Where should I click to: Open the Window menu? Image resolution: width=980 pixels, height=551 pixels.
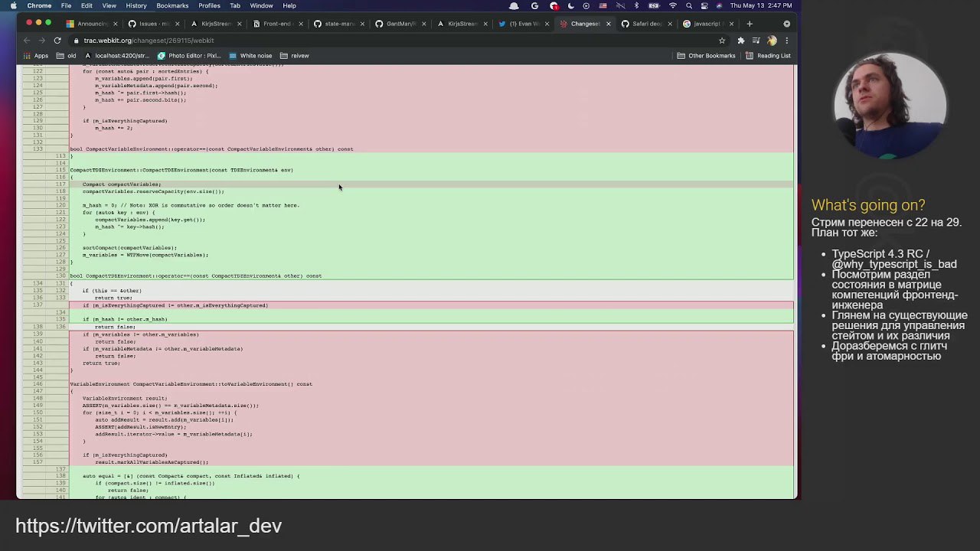262,5
